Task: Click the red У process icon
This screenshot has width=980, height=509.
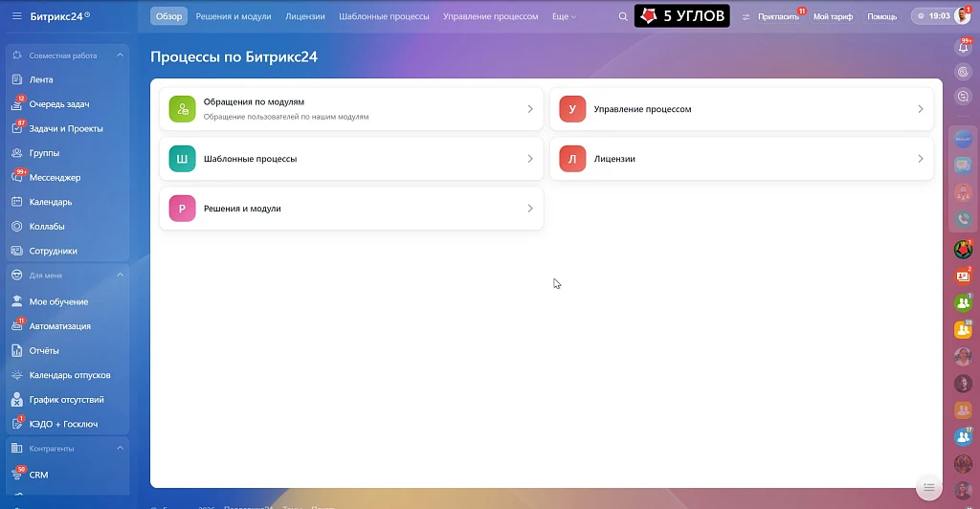Action: point(572,109)
